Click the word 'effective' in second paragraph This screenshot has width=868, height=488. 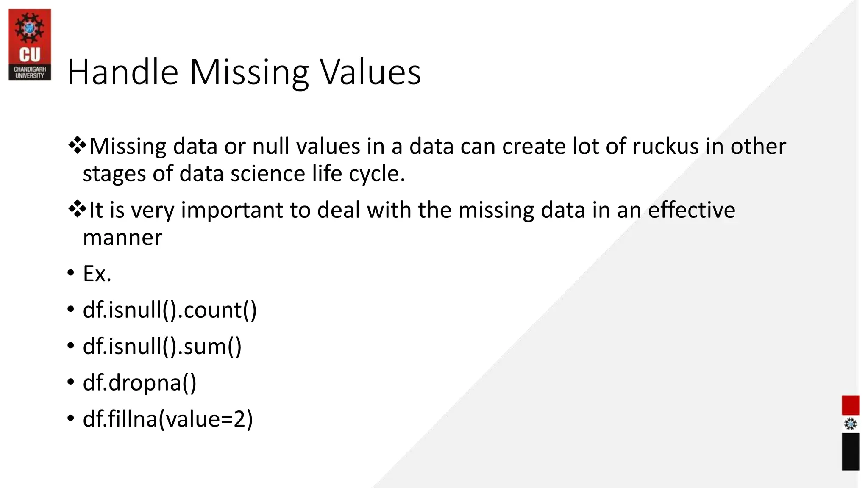tap(692, 210)
